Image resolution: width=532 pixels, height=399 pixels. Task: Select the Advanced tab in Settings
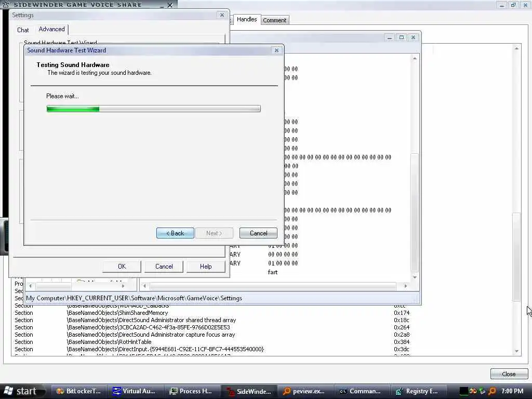(51, 29)
